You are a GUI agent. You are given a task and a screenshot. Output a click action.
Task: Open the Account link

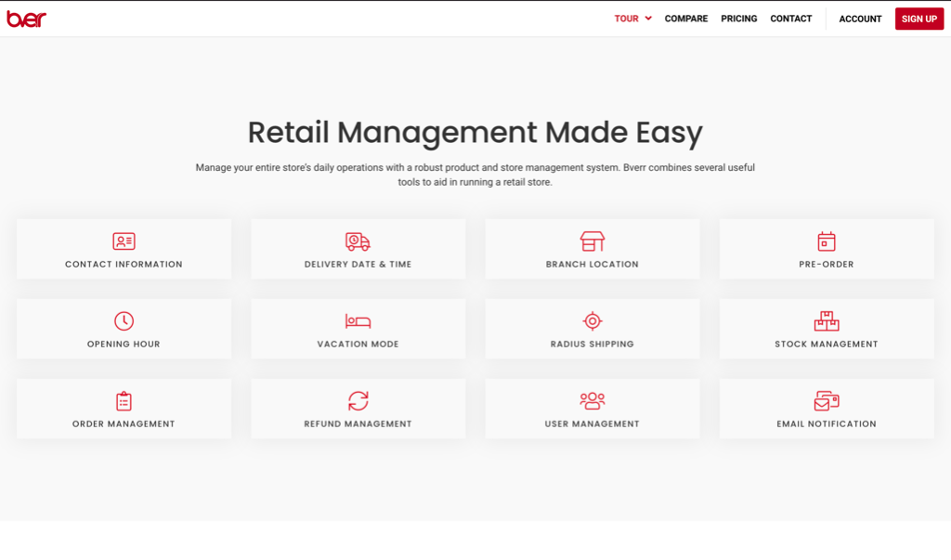pos(860,19)
